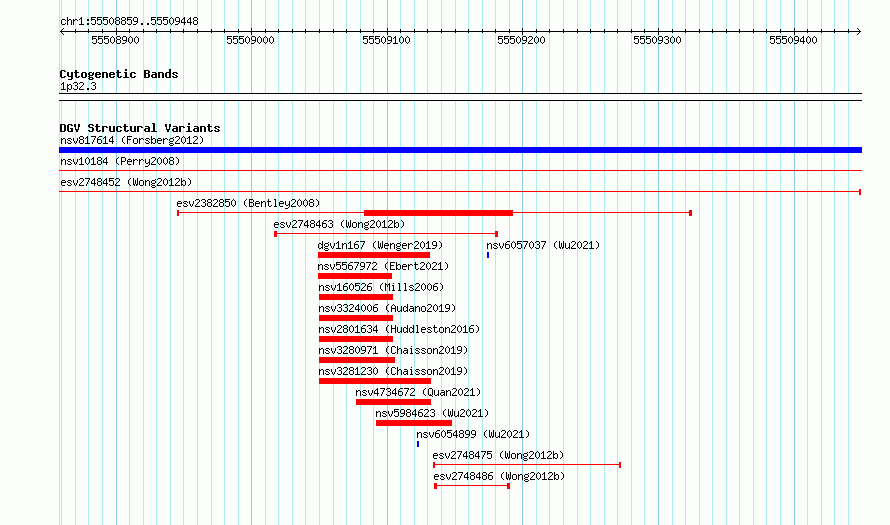Open esv2748475 (Wong2012b) variant label
This screenshot has width=890, height=525.
pyautogui.click(x=498, y=455)
